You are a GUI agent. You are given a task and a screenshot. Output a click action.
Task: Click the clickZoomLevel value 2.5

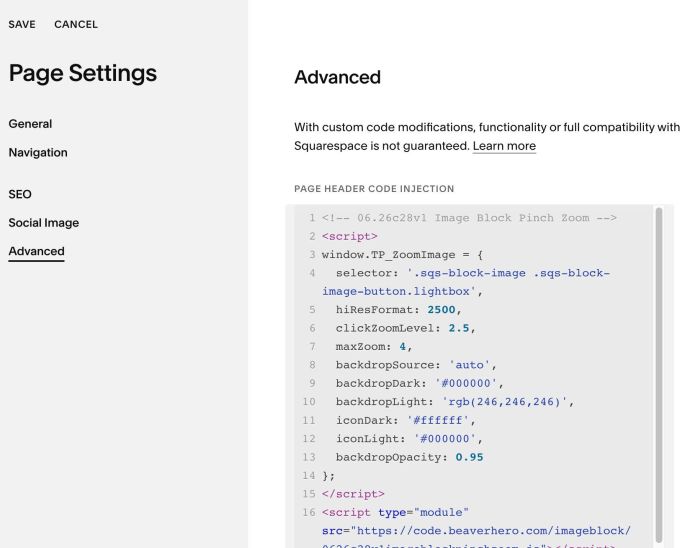[x=459, y=328]
